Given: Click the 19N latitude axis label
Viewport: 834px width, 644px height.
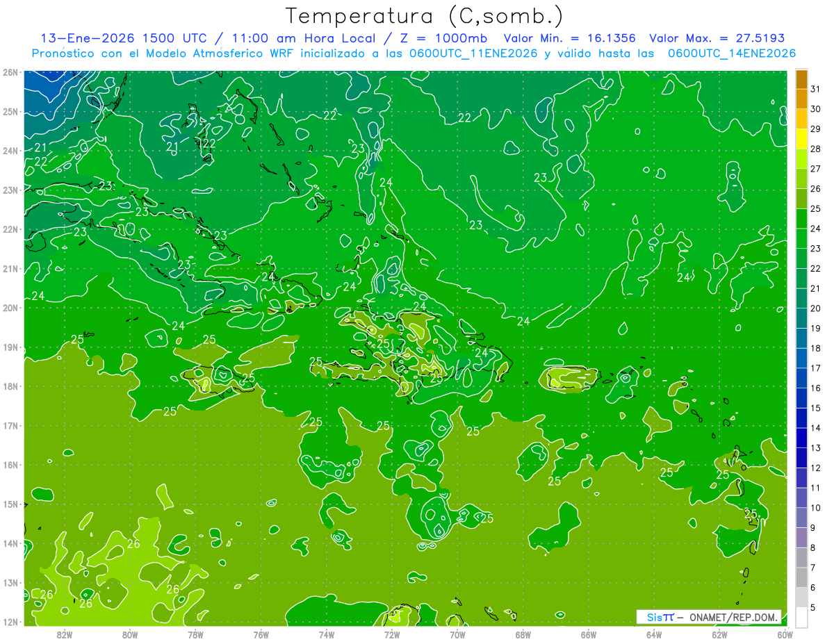Looking at the screenshot, I should point(10,347).
